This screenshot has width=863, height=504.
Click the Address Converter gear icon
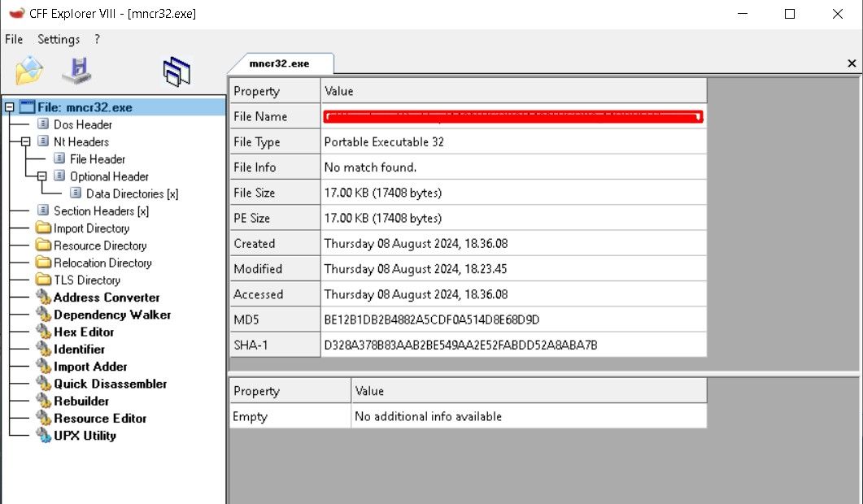[x=43, y=298]
